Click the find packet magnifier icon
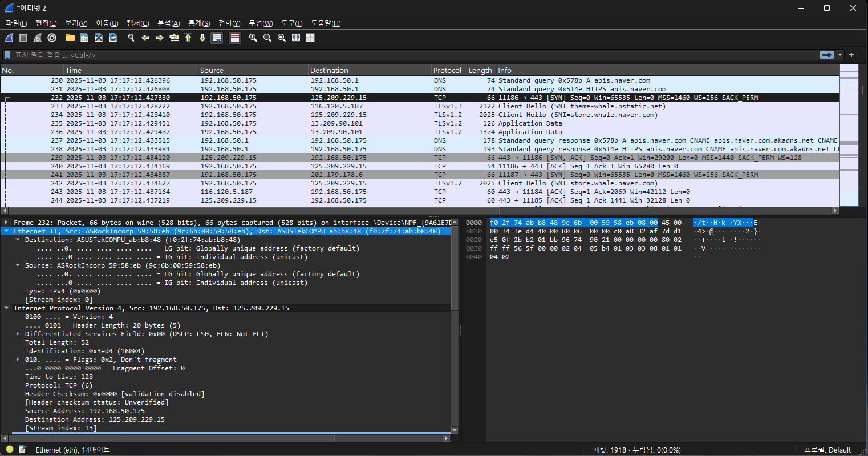Screen dimensions: 868x456 (131, 38)
